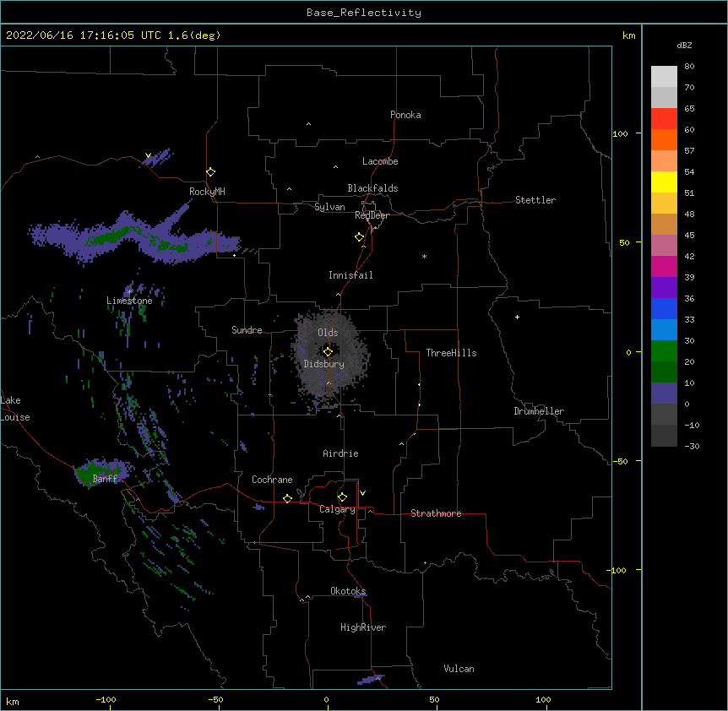Click the RockyMH label
728x711 pixels.
[x=207, y=192]
